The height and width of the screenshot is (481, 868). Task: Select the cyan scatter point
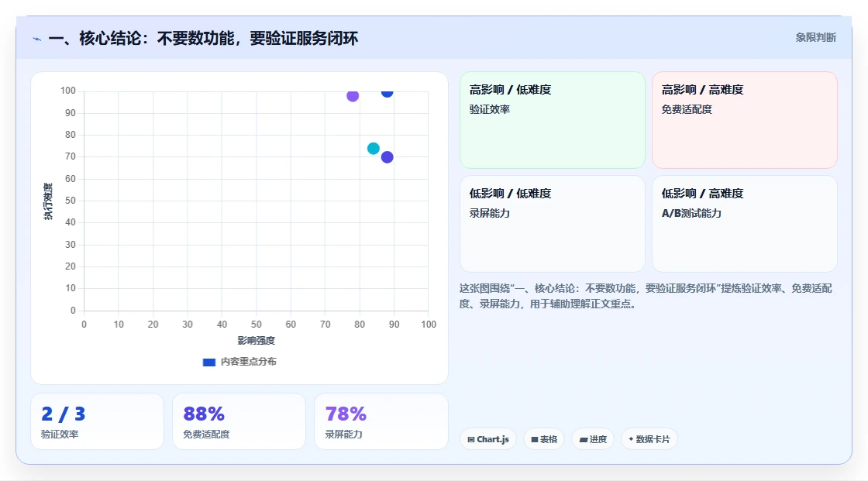pos(374,149)
